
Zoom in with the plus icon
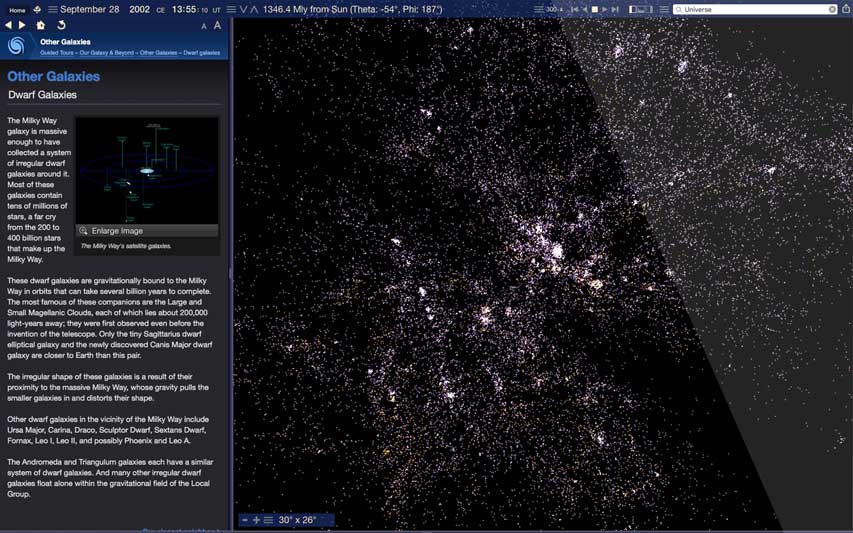coord(256,520)
